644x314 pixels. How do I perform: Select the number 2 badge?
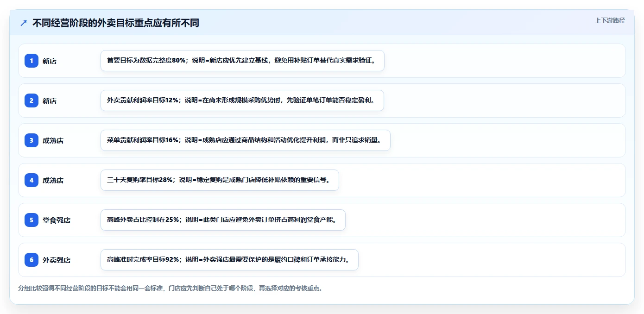click(32, 100)
